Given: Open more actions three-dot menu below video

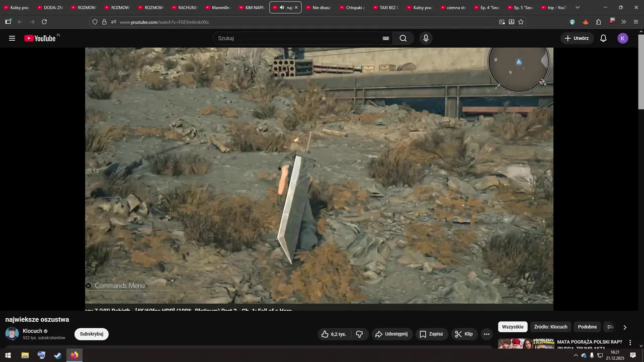Looking at the screenshot, I should pyautogui.click(x=487, y=334).
